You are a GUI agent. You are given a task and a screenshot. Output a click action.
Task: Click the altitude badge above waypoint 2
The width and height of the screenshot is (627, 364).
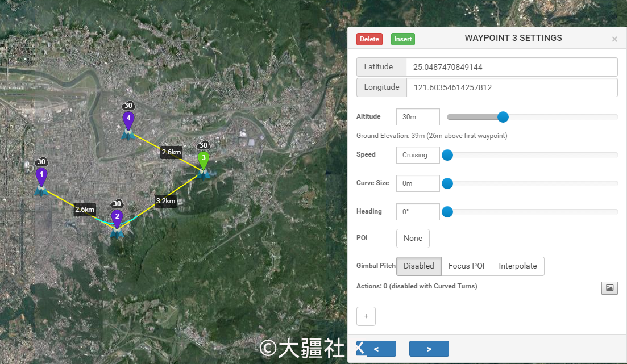pos(117,204)
